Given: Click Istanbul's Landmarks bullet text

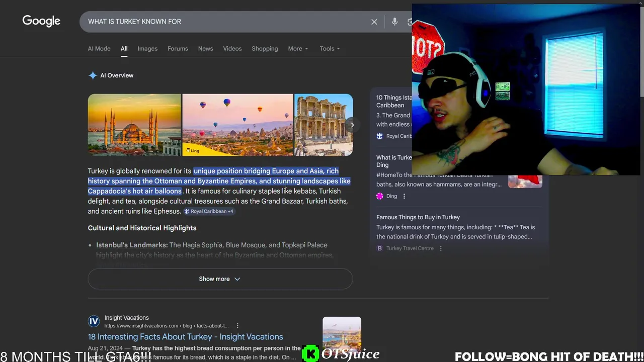Looking at the screenshot, I should pyautogui.click(x=132, y=245).
